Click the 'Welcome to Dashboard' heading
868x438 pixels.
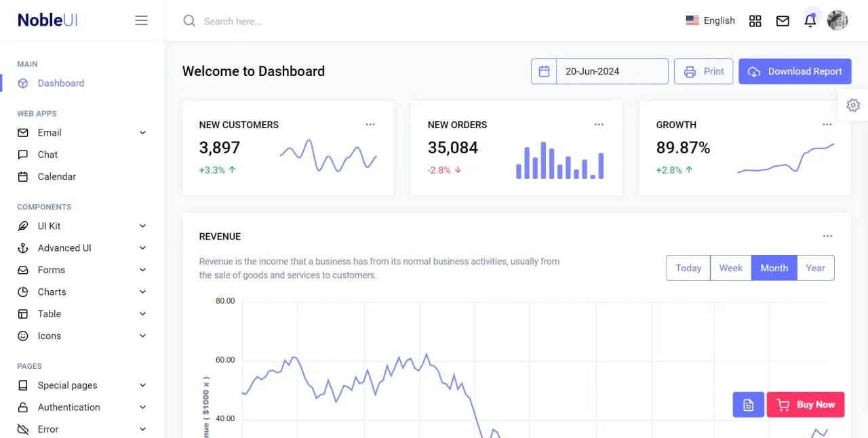[254, 71]
